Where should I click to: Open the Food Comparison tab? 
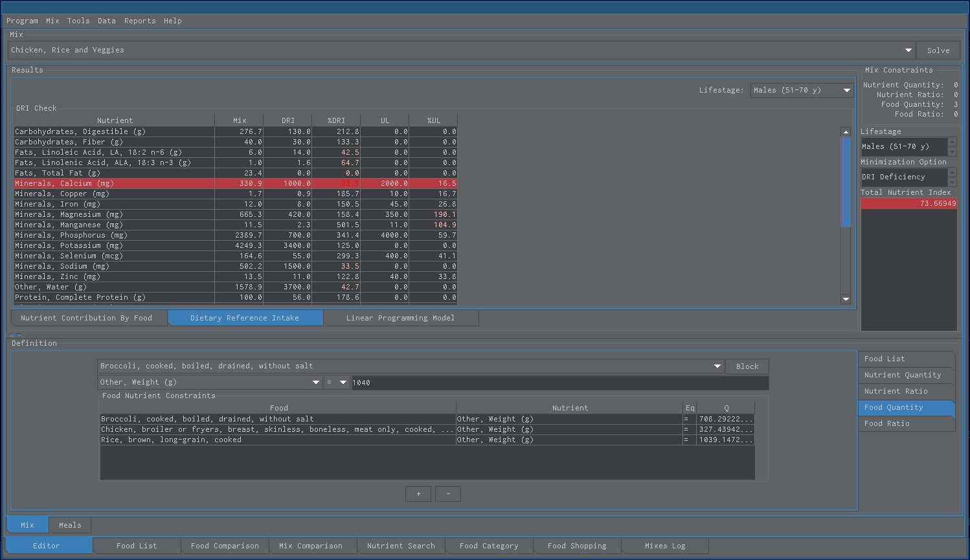(225, 546)
